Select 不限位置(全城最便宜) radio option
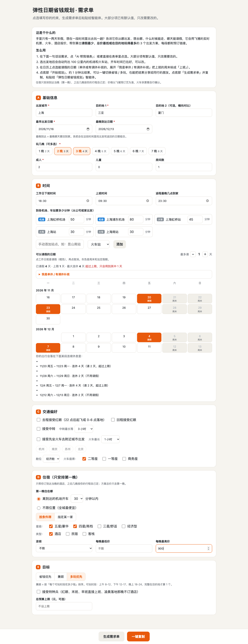Image resolution: width=248 pixels, height=644 pixels. coord(39,508)
